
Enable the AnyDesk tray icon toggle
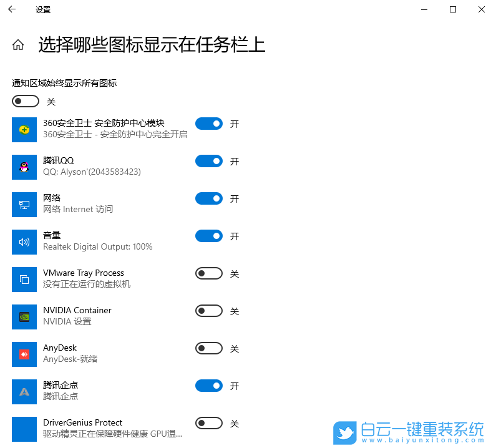click(209, 348)
